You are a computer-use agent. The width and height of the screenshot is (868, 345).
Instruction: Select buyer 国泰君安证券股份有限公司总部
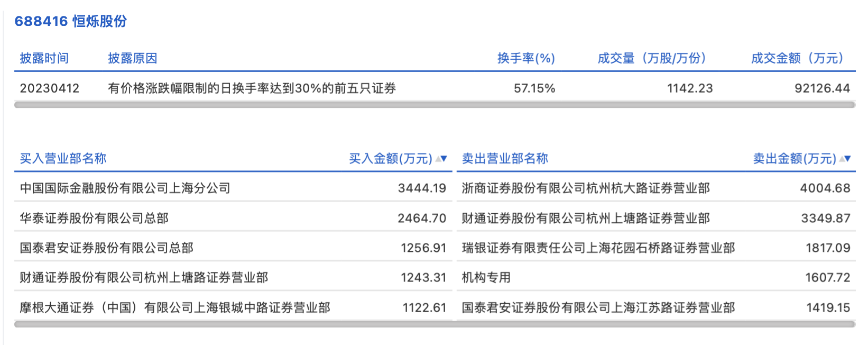(107, 248)
